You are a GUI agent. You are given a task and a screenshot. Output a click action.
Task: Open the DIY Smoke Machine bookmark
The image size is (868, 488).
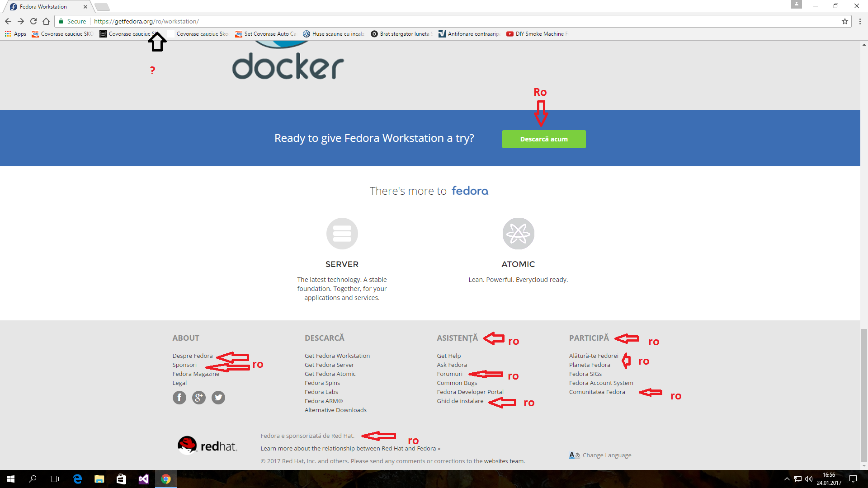click(537, 34)
